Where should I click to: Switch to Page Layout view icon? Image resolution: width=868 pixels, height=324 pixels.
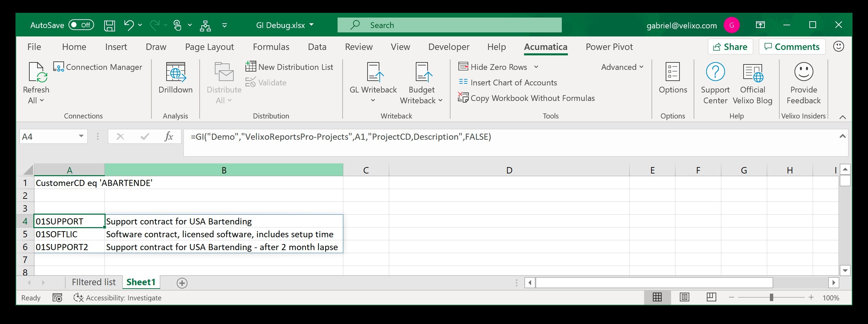click(x=684, y=297)
